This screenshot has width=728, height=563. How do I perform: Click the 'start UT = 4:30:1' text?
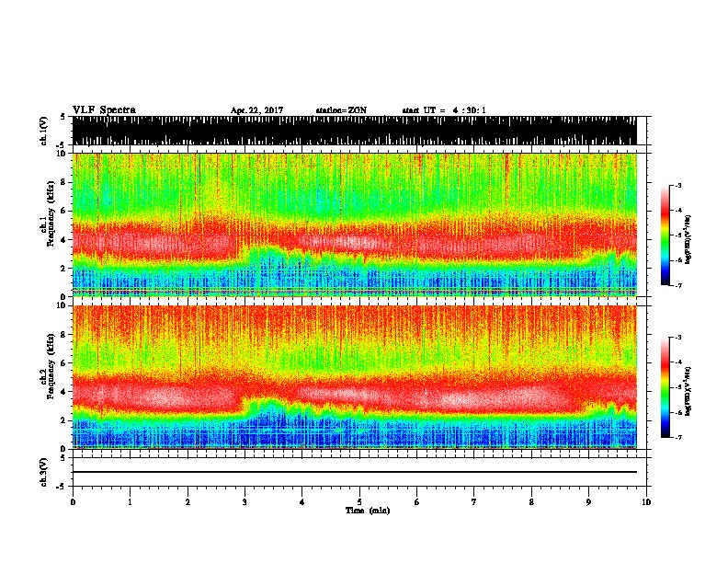click(444, 110)
